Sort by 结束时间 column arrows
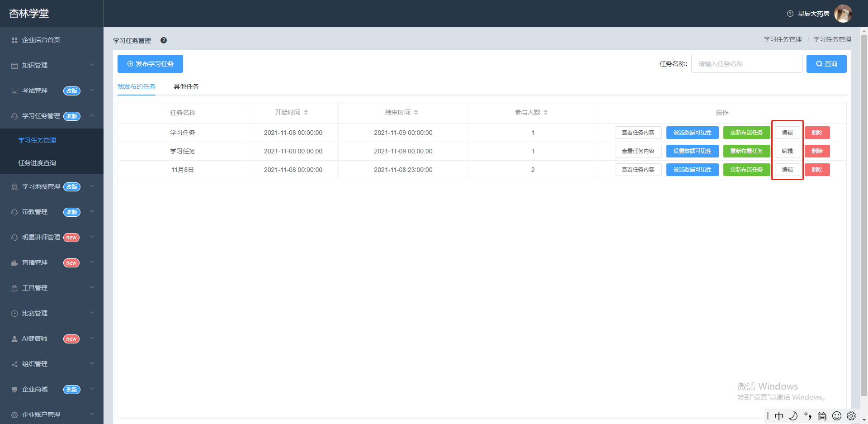The height and width of the screenshot is (424, 868). (416, 112)
